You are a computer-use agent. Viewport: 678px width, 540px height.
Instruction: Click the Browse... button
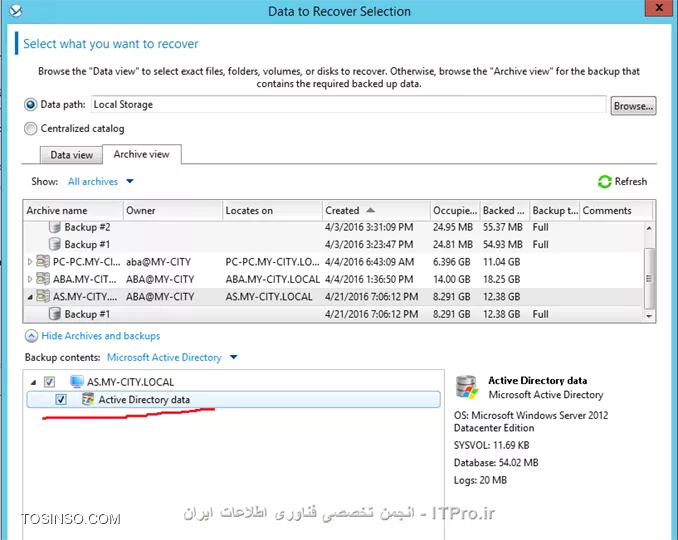pos(633,106)
